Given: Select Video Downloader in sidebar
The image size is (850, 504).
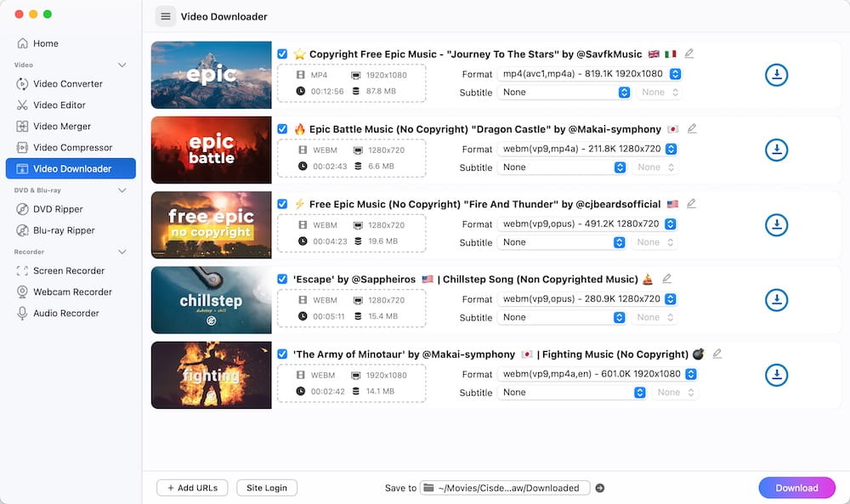Looking at the screenshot, I should (x=71, y=168).
